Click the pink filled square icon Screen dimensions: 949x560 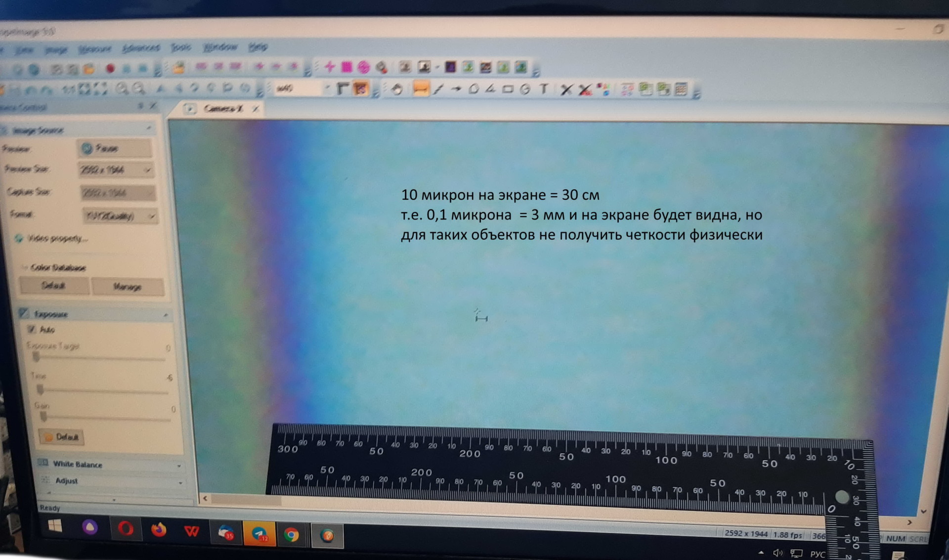346,67
